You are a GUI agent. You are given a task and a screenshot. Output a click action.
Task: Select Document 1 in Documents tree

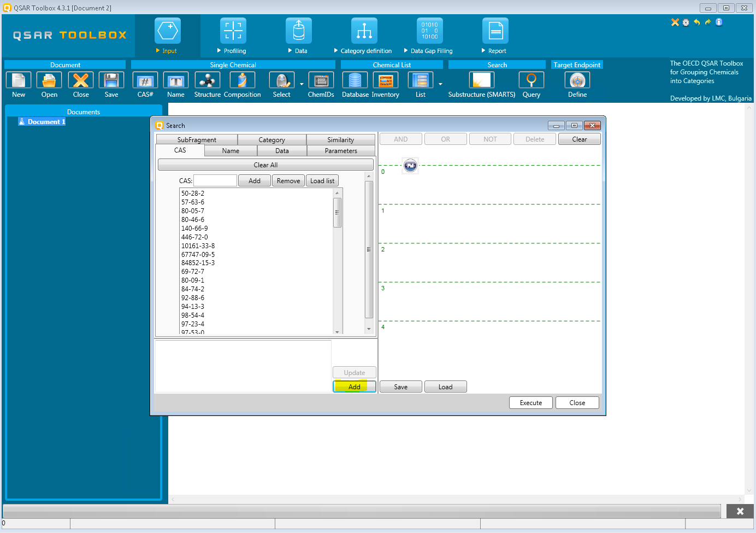click(46, 122)
